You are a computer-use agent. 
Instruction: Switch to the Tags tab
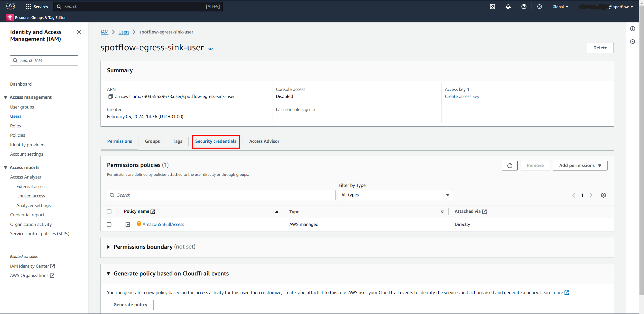click(177, 141)
